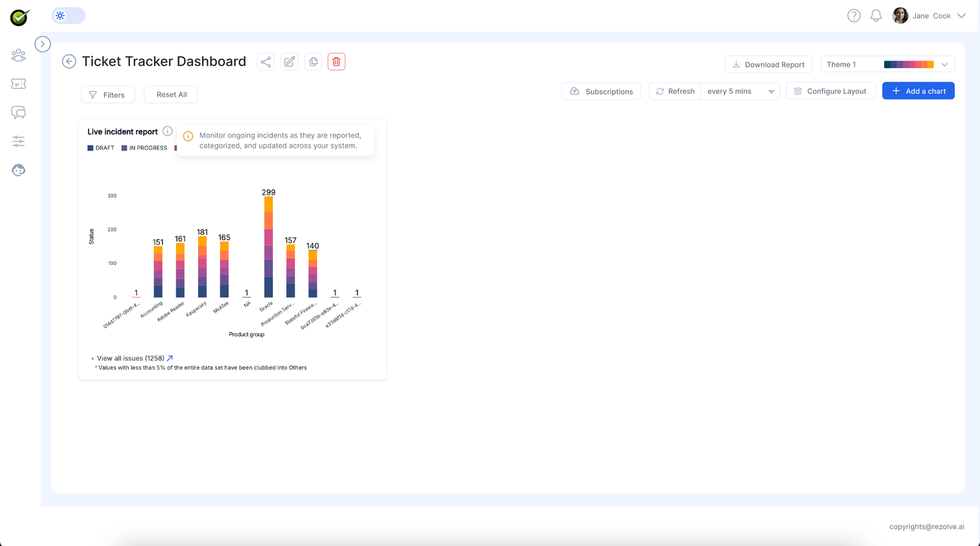Click the Add a chart button
Image resolution: width=980 pixels, height=546 pixels.
tap(918, 91)
